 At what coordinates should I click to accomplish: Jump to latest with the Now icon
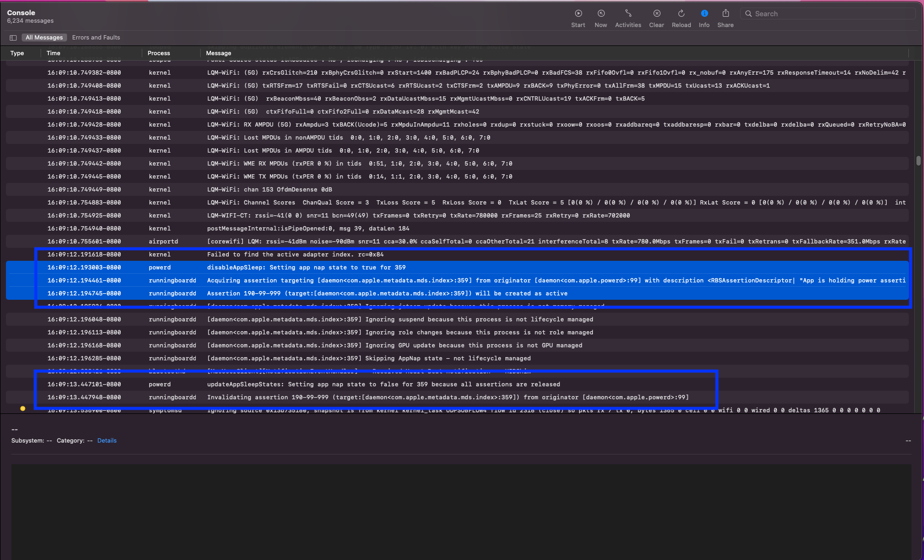click(x=601, y=14)
